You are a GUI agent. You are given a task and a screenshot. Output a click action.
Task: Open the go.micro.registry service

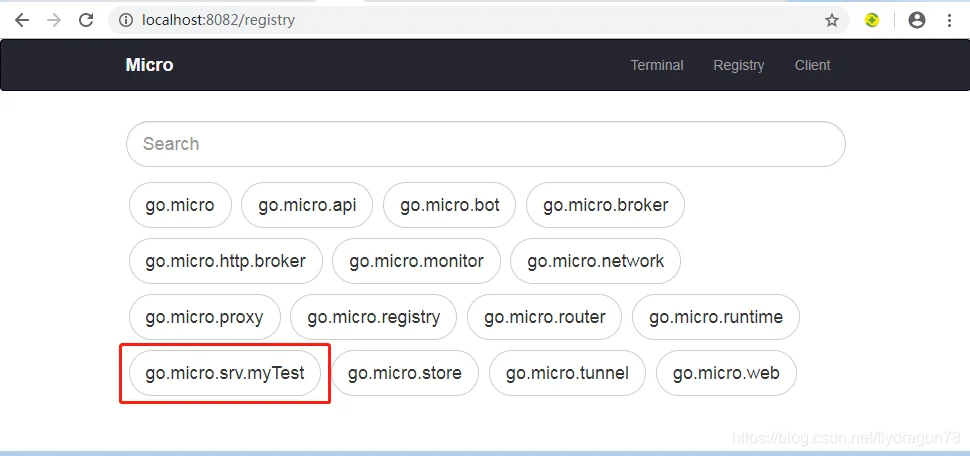pyautogui.click(x=374, y=317)
